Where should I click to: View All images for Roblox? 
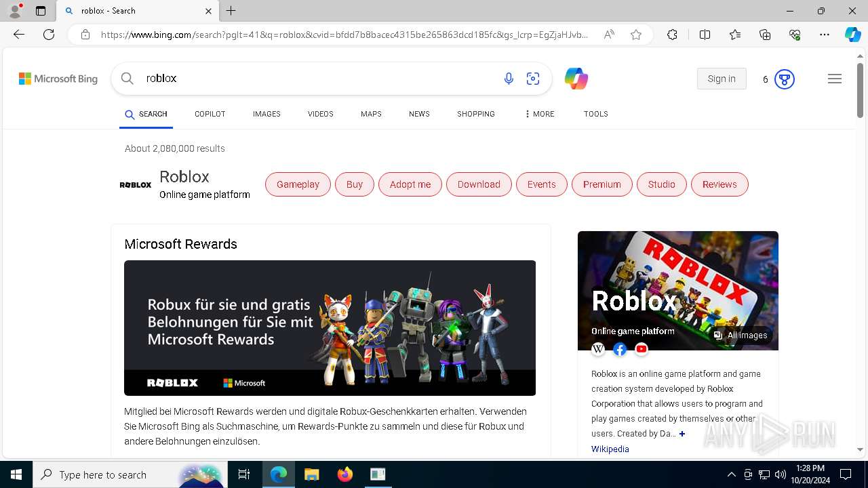click(x=741, y=335)
